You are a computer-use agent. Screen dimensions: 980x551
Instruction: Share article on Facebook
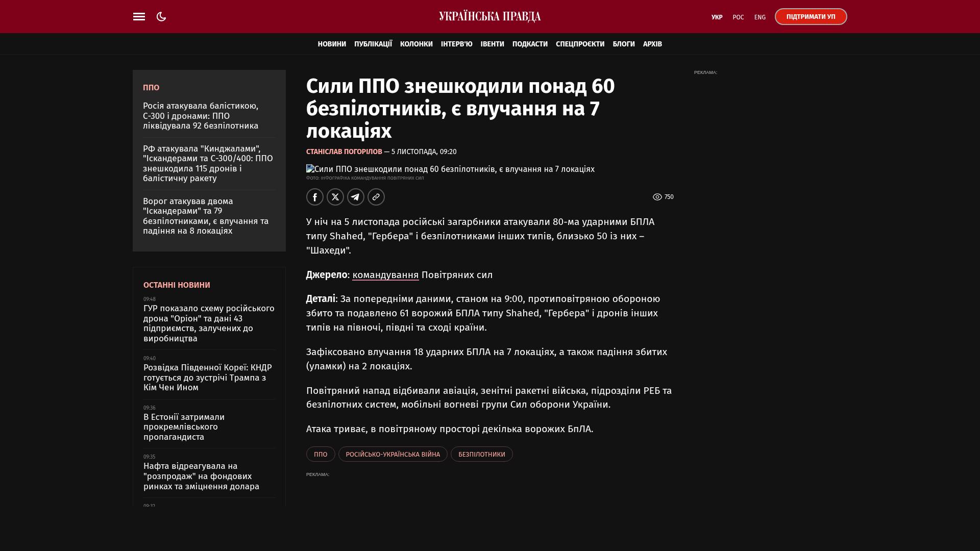coord(315,197)
